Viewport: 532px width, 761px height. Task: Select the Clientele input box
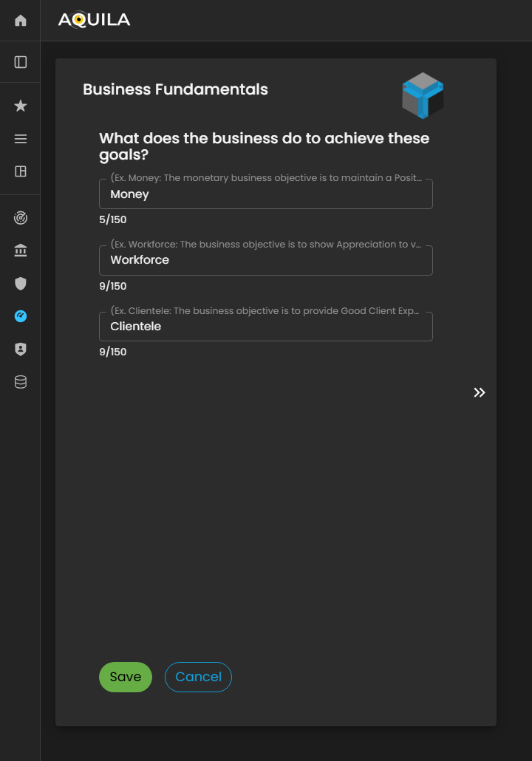point(266,327)
